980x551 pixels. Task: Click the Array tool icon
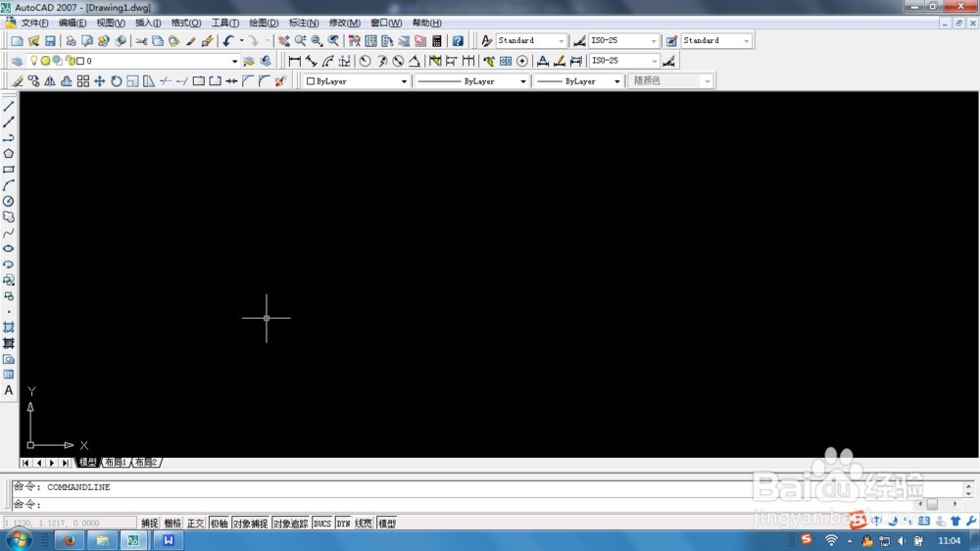83,81
